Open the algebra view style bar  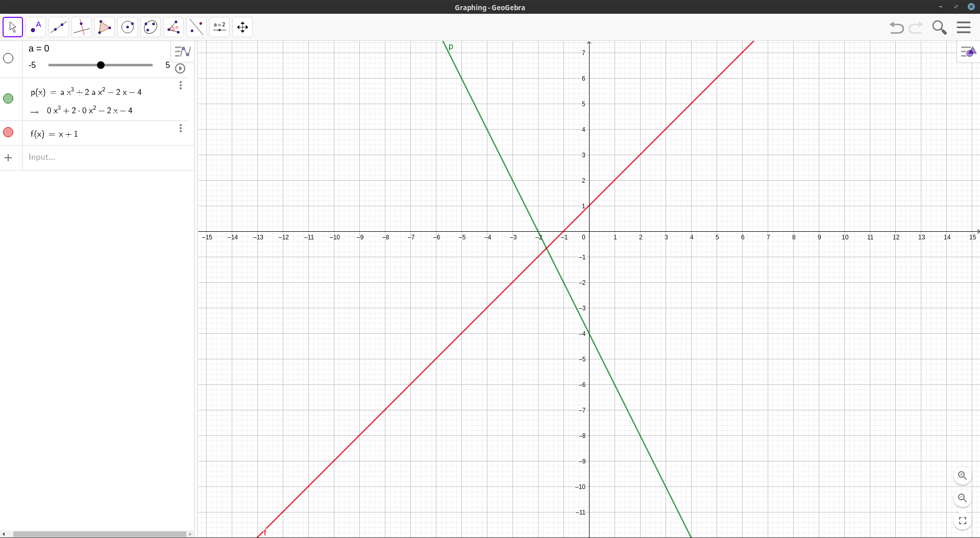(x=182, y=52)
